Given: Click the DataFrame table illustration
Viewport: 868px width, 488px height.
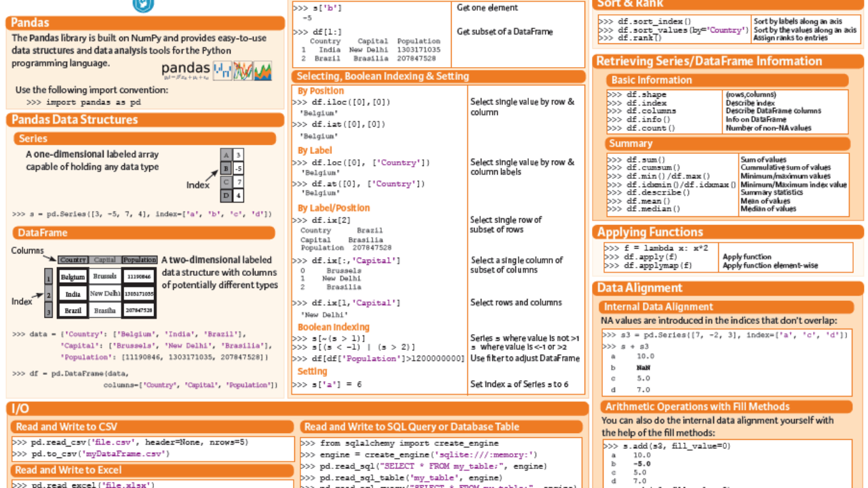Looking at the screenshot, I should coord(100,287).
